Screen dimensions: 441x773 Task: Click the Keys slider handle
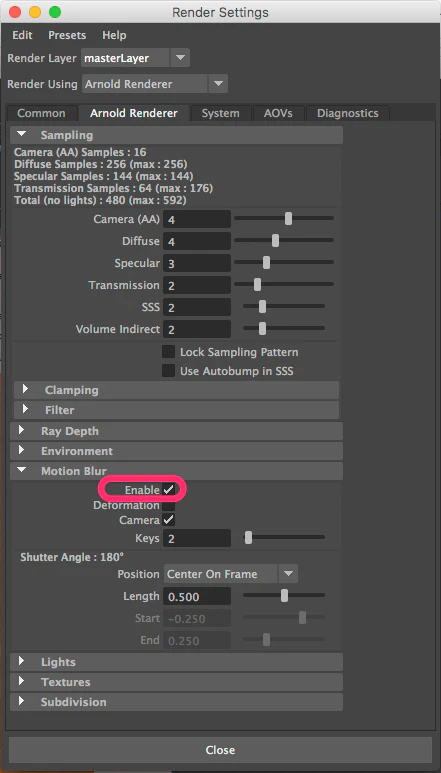[x=248, y=538]
